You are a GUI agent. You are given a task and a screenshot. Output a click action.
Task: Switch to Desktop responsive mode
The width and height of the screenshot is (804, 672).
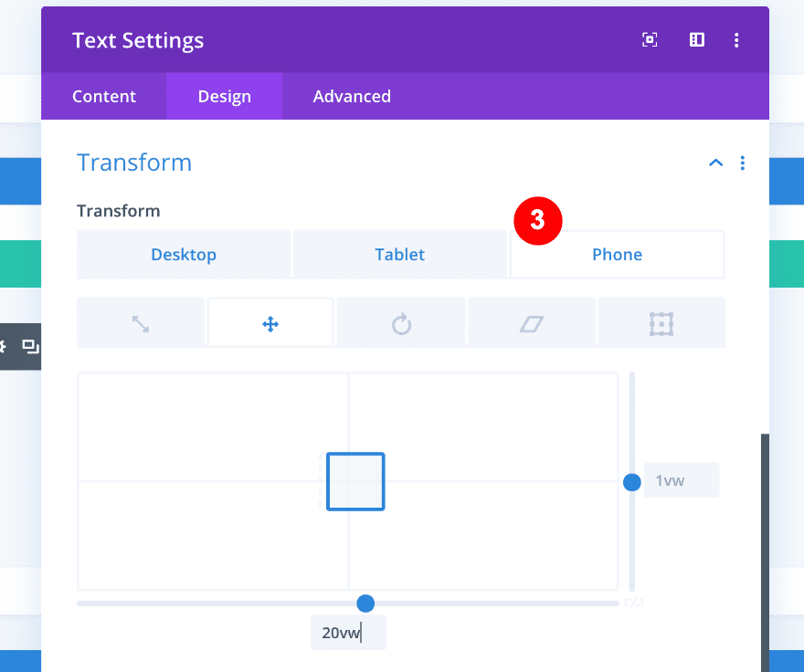(183, 255)
